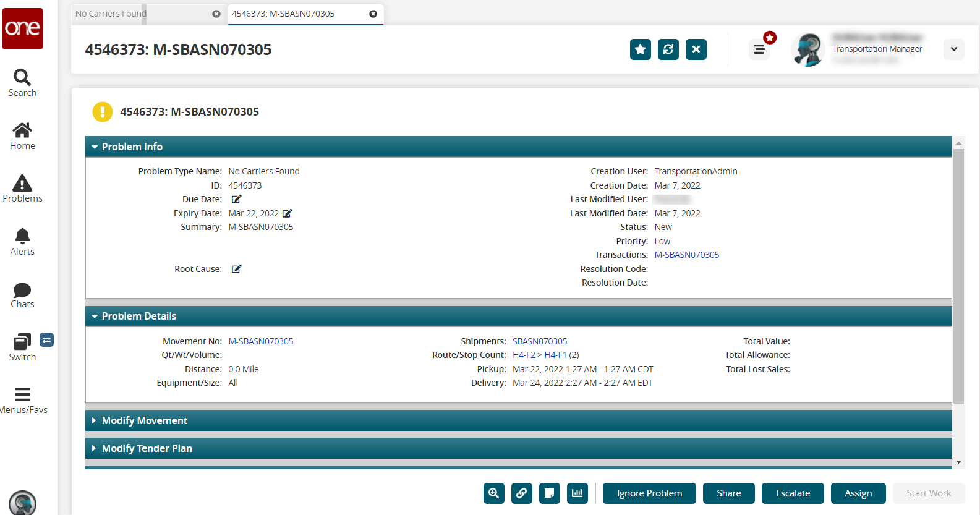Edit the Due Date field
This screenshot has height=515, width=980.
(236, 199)
